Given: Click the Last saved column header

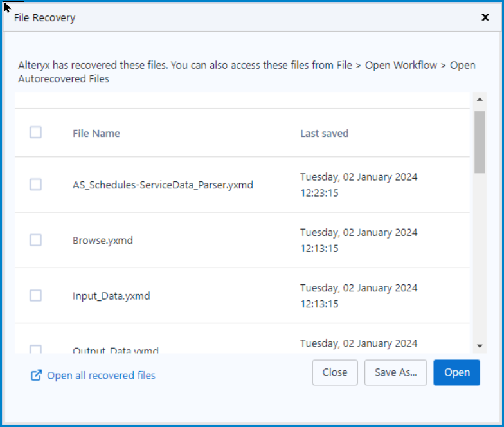Looking at the screenshot, I should coord(324,134).
